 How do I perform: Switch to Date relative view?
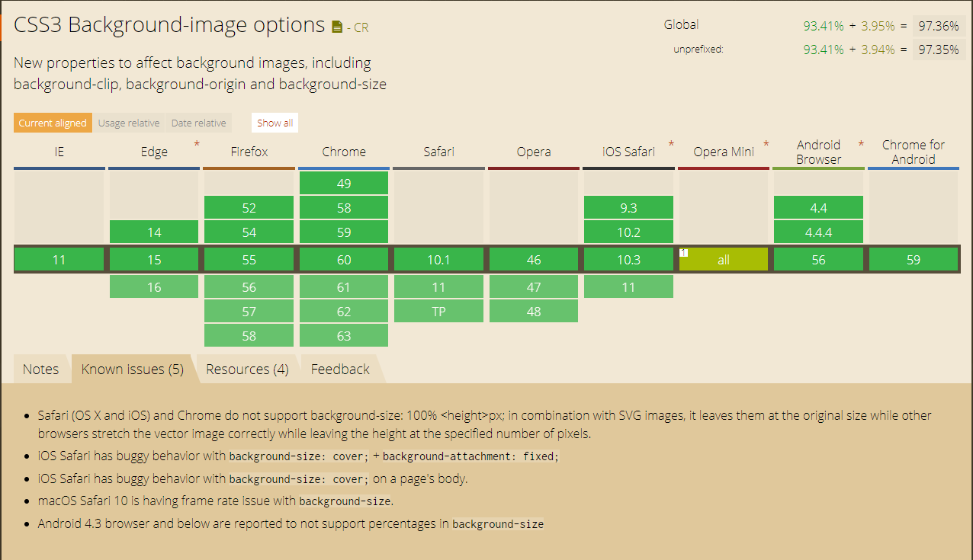(x=198, y=123)
